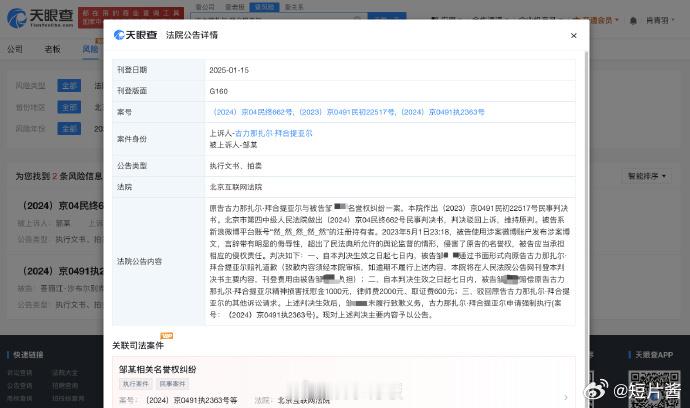The height and width of the screenshot is (408, 690).
Task: Open case link (2023)京0491民初22517号
Action: coord(347,112)
